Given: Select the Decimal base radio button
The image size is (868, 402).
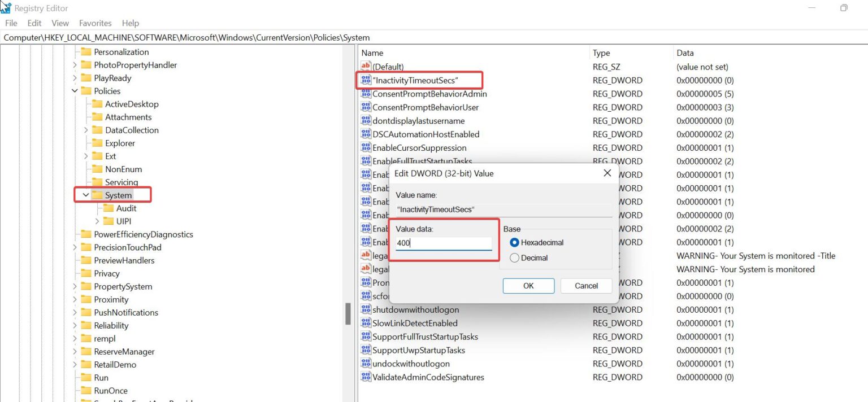Looking at the screenshot, I should (x=514, y=258).
